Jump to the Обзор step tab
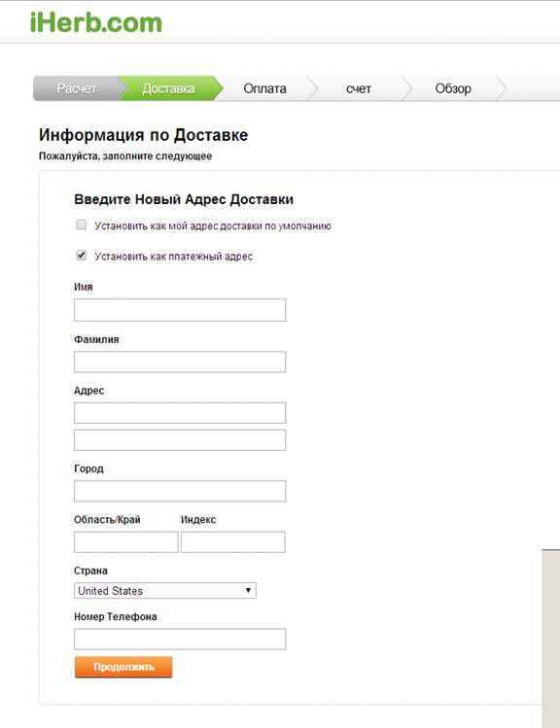 coord(453,88)
